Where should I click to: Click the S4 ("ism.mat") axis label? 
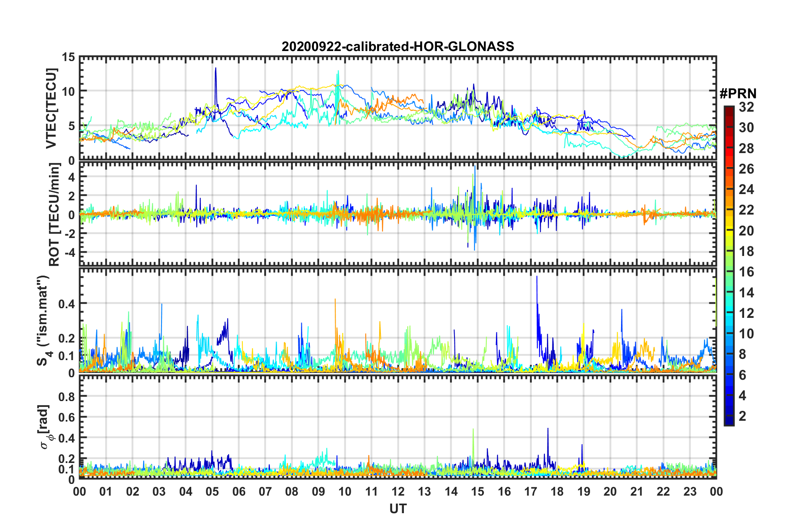[x=44, y=320]
